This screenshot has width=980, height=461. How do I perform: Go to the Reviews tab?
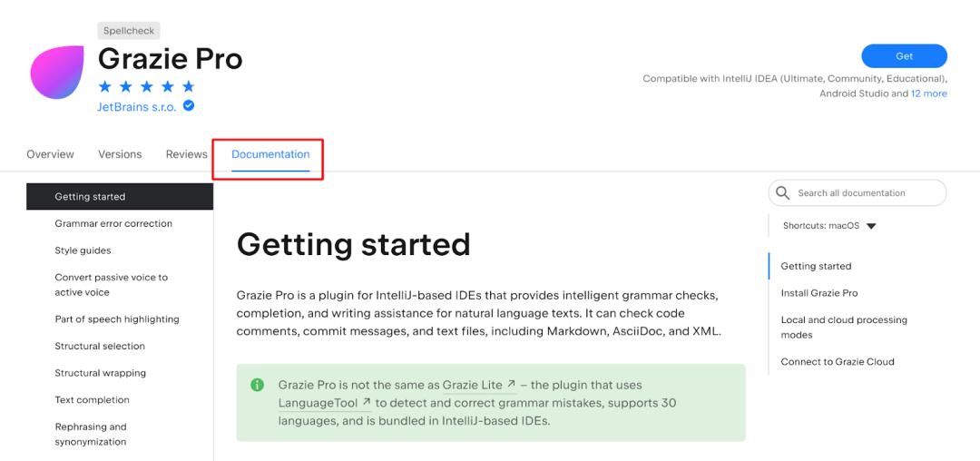point(186,154)
